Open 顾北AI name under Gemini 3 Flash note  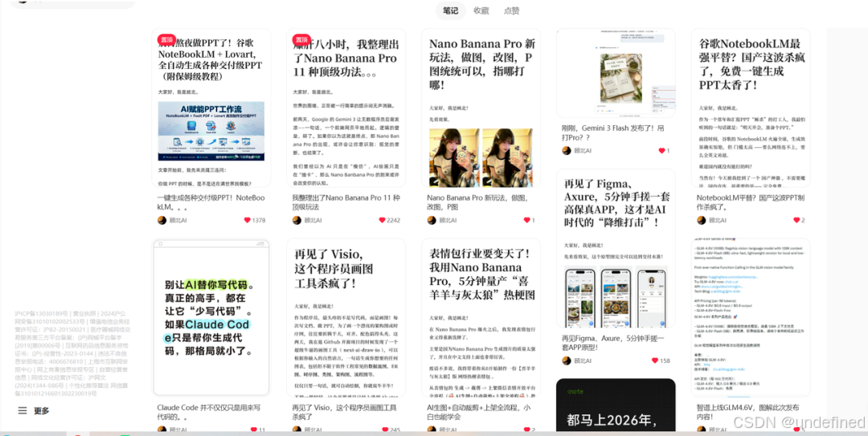coord(583,150)
